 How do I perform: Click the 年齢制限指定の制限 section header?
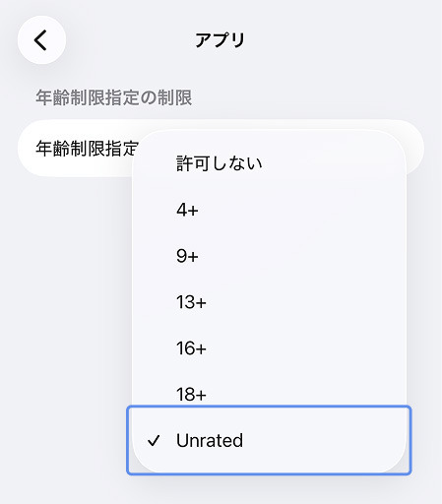pyautogui.click(x=114, y=97)
